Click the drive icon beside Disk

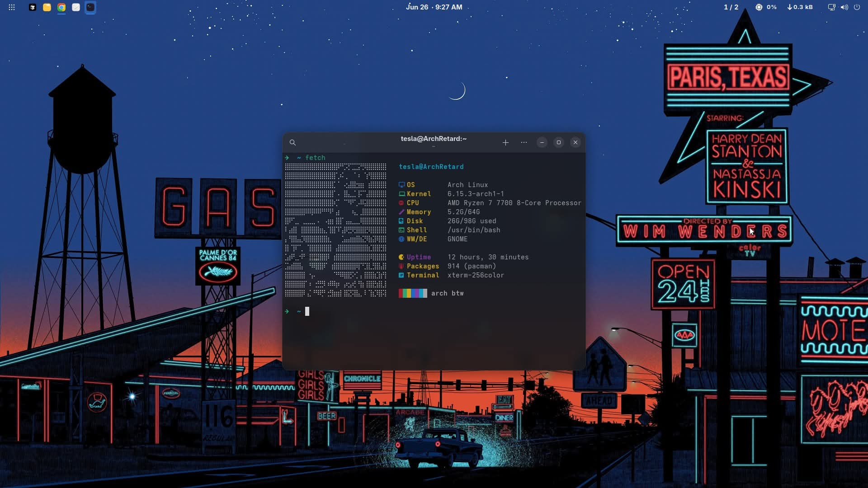coord(401,221)
